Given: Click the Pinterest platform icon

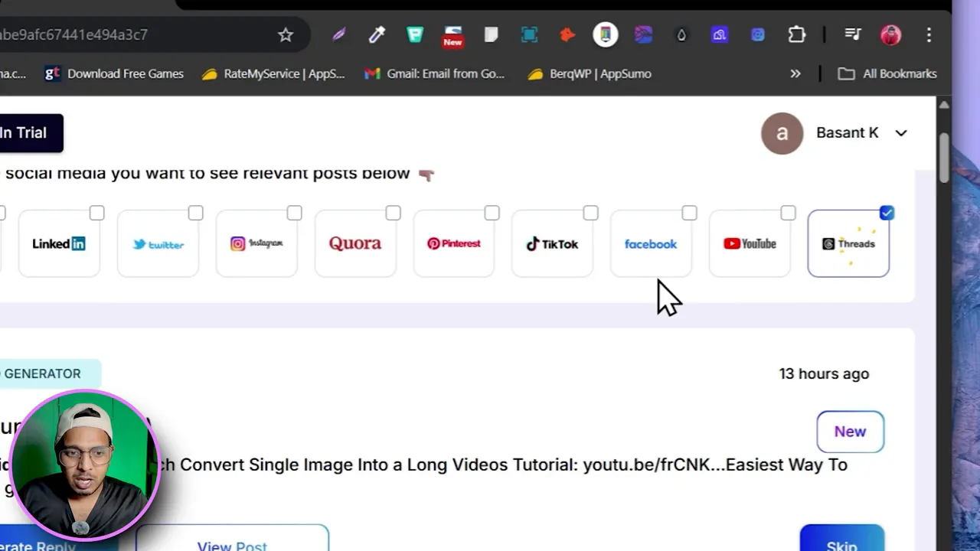Looking at the screenshot, I should [x=453, y=243].
